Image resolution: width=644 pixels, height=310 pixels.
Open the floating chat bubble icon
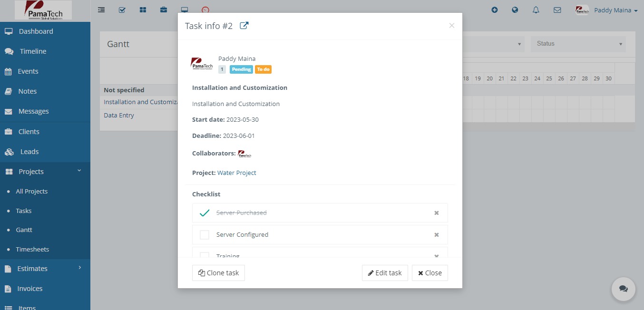pyautogui.click(x=623, y=289)
